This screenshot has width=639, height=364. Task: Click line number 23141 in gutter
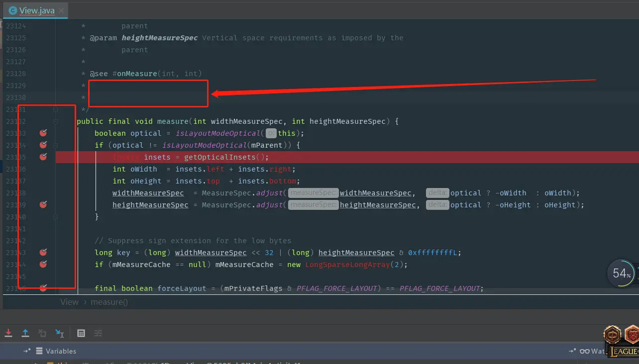click(16, 229)
